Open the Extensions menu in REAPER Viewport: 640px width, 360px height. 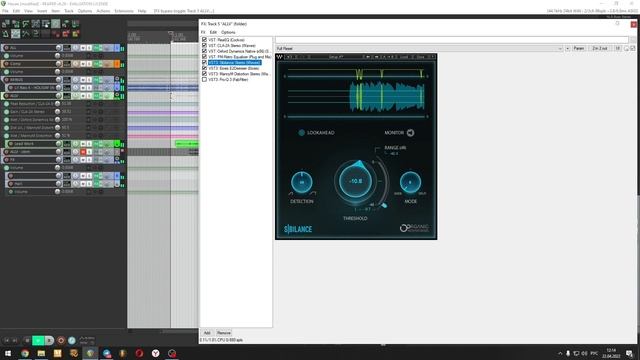point(124,11)
